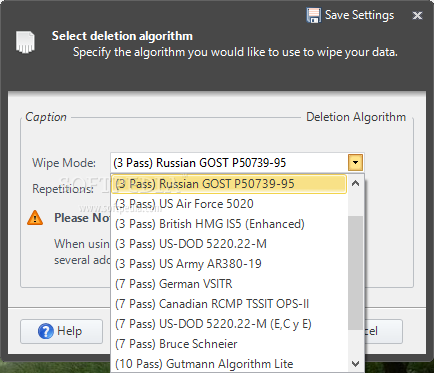Pick (7 Pass) US-DOD 5220.22-M (E,C y E)
This screenshot has width=434, height=373.
tap(229, 324)
